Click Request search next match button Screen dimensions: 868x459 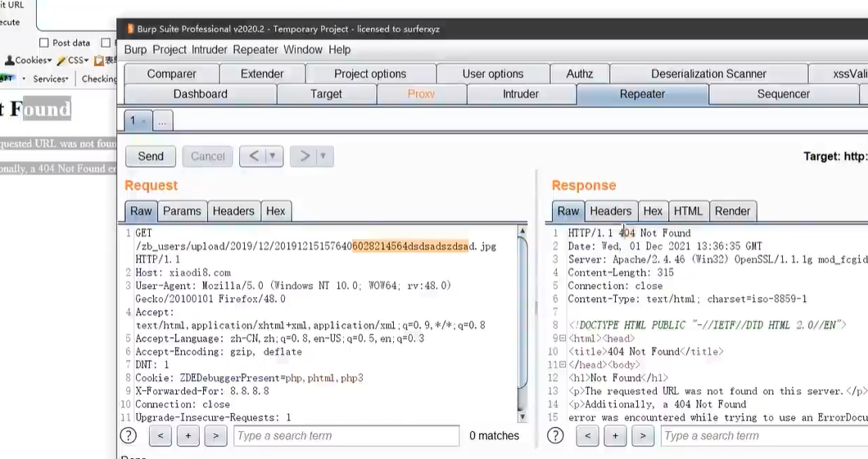coord(216,436)
